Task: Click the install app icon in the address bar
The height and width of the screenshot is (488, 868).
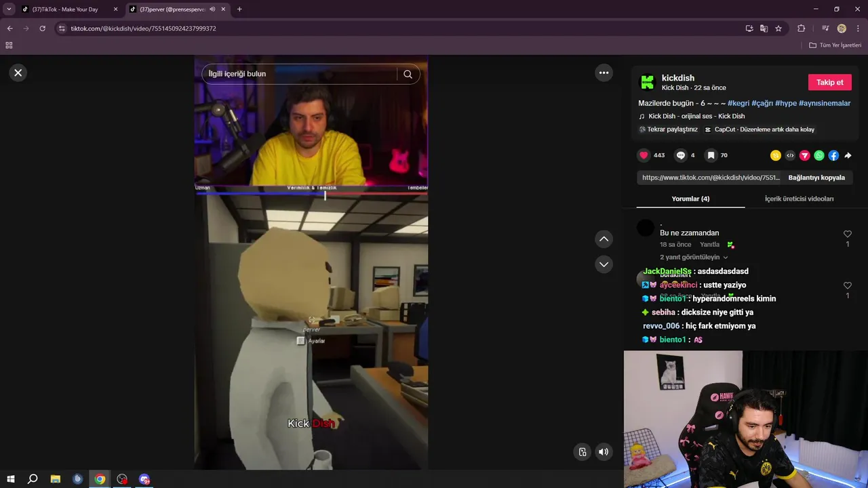Action: click(x=749, y=28)
